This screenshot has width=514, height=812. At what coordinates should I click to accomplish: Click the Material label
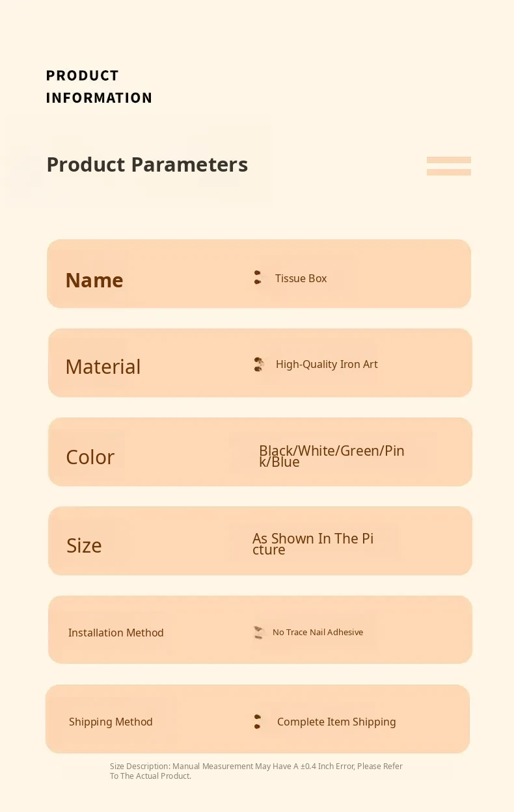coord(103,367)
